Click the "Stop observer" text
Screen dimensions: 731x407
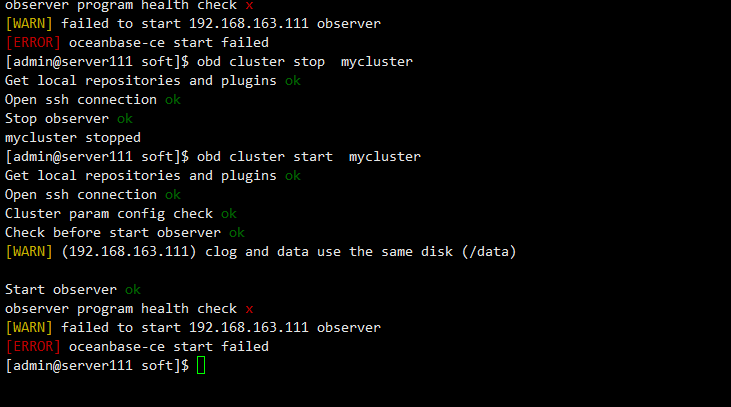tap(57, 119)
